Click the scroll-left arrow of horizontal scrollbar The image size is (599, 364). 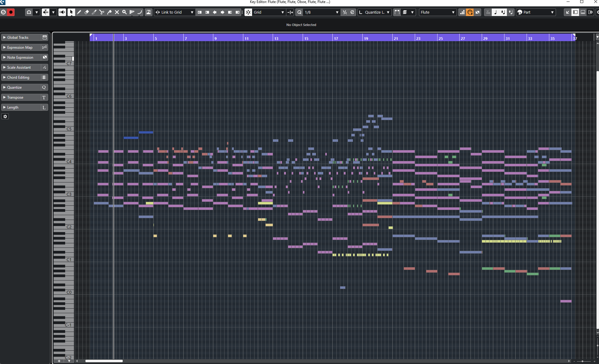pos(77,361)
